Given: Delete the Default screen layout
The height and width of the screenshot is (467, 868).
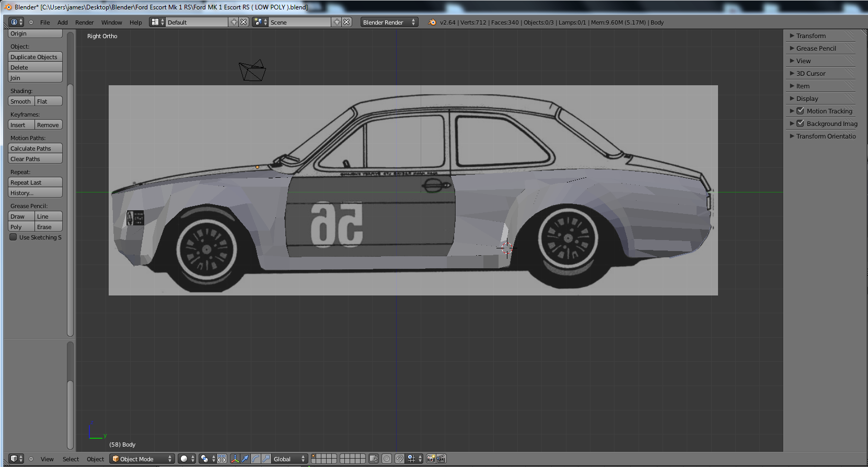Looking at the screenshot, I should point(244,22).
